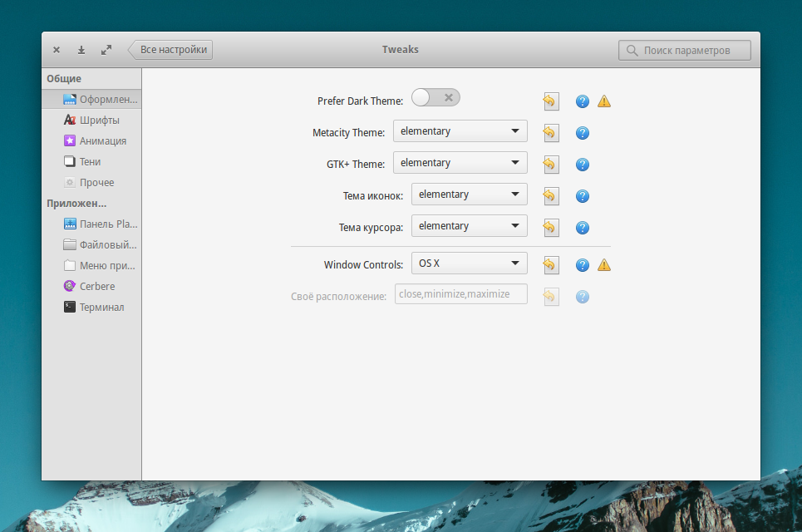Open the Metacity Theme dropdown

coord(460,131)
